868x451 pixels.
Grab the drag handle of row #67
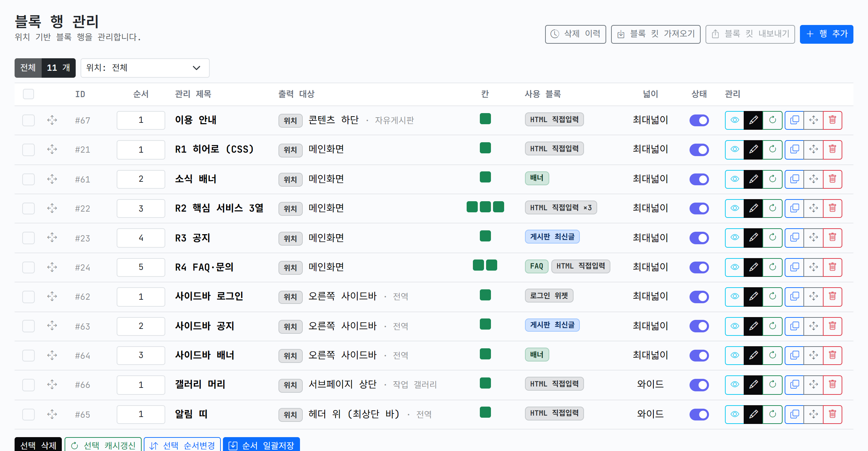[x=52, y=120]
